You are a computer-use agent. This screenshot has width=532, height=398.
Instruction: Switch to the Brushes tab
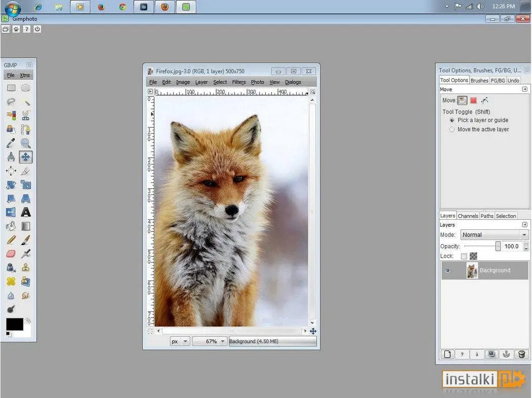479,81
